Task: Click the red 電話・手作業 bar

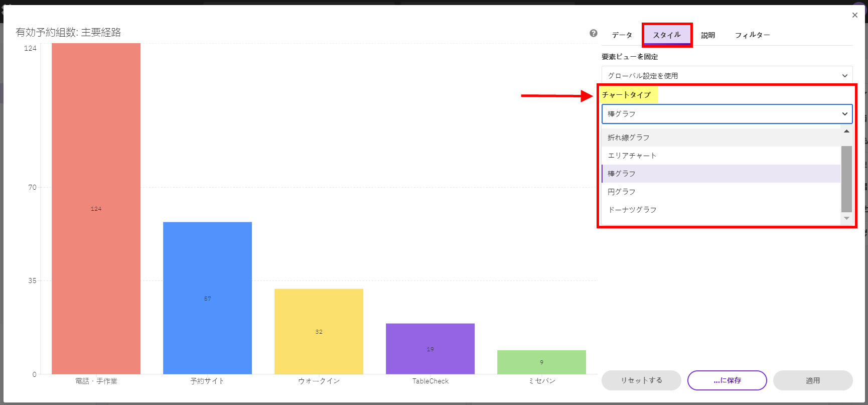Action: [96, 208]
